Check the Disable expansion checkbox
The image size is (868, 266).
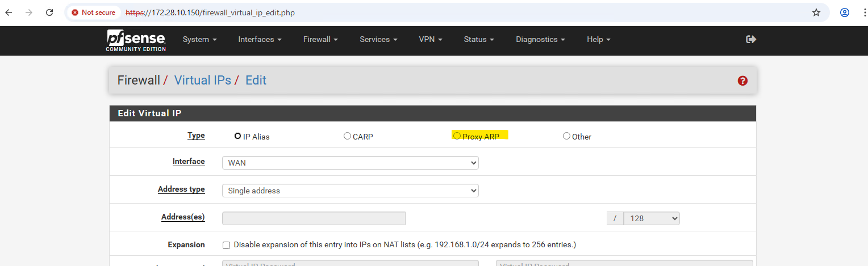tap(226, 245)
